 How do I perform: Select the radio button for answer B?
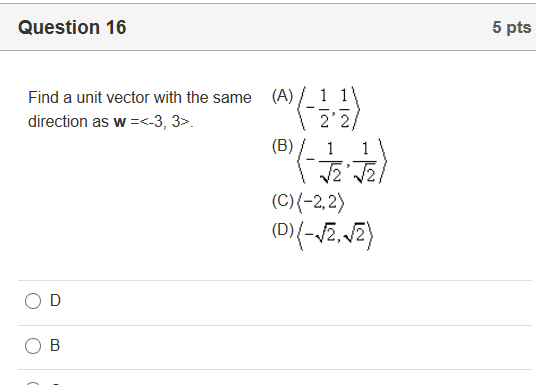point(33,346)
